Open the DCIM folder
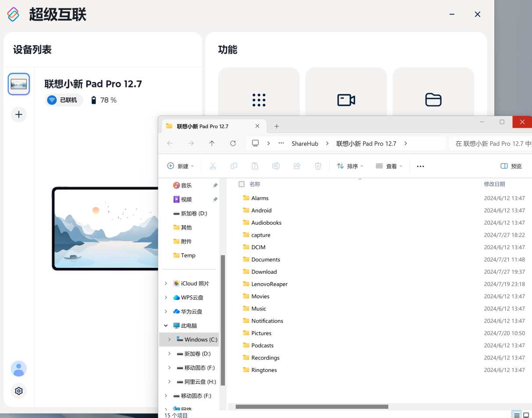Viewport: 532px width, 418px height. click(x=258, y=247)
